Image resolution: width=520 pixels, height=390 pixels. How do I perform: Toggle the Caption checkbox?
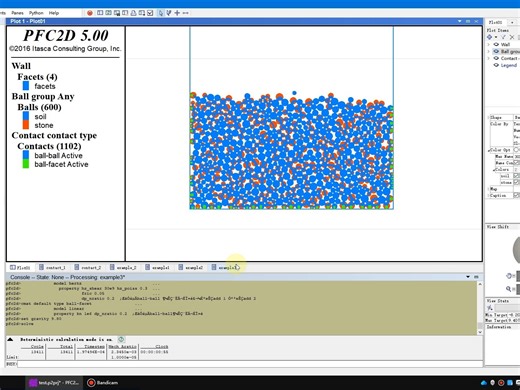(x=517, y=195)
